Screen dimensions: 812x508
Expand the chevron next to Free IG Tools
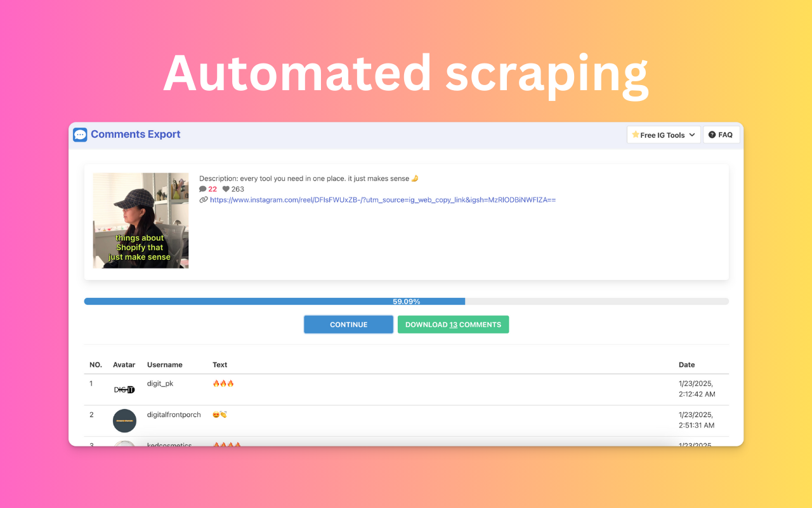[x=691, y=135]
